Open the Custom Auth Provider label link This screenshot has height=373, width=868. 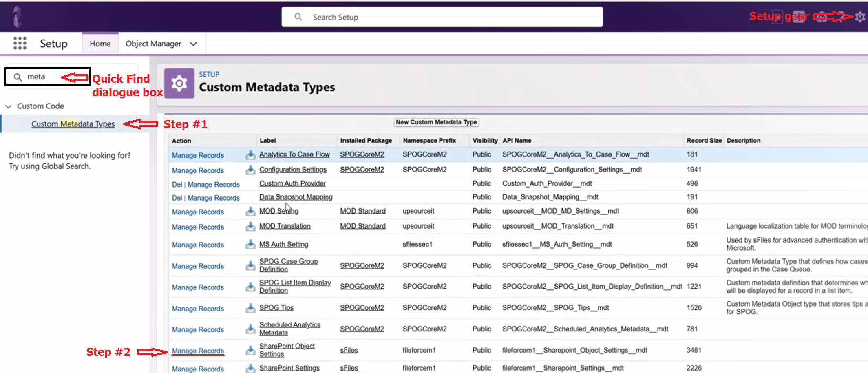pos(292,183)
